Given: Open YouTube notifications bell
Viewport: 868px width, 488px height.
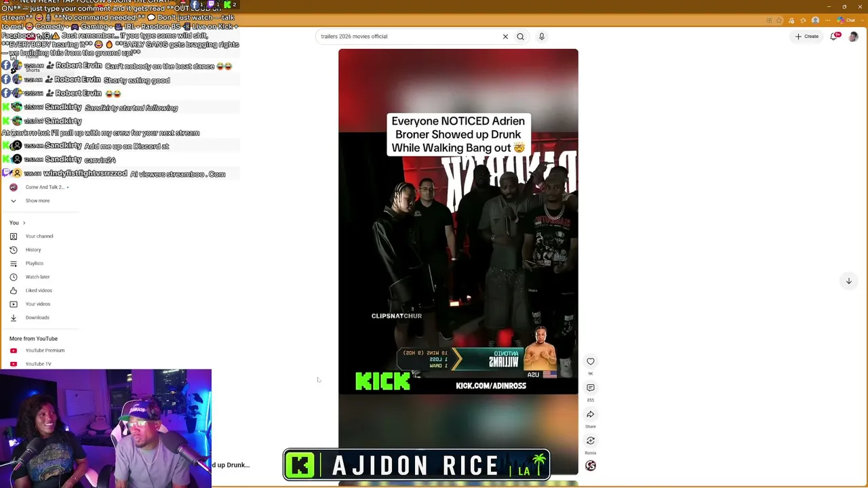Looking at the screenshot, I should [834, 37].
